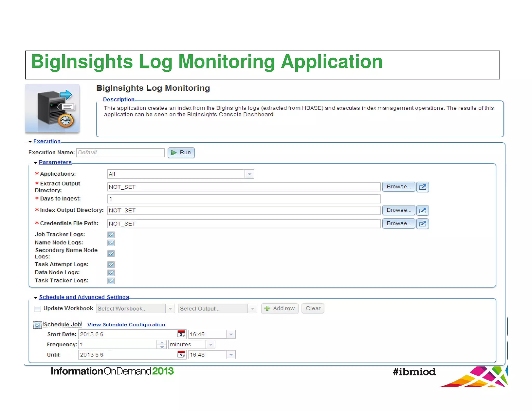Toggle Name Node Logs checkbox
Screen dimensions: 532x411
(111, 243)
